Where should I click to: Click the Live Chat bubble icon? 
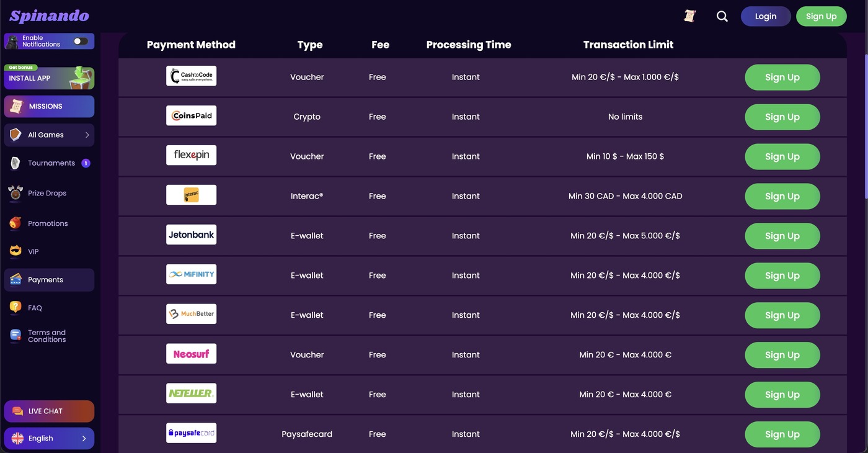click(x=17, y=411)
